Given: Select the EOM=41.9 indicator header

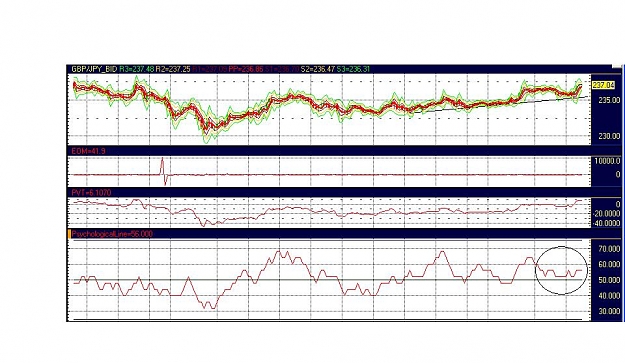Looking at the screenshot, I should coord(88,151).
